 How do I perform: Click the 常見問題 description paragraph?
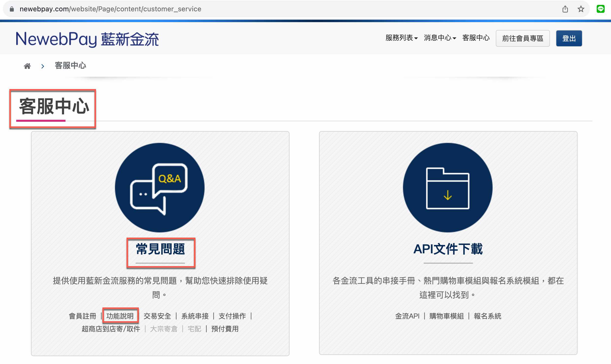tap(160, 288)
